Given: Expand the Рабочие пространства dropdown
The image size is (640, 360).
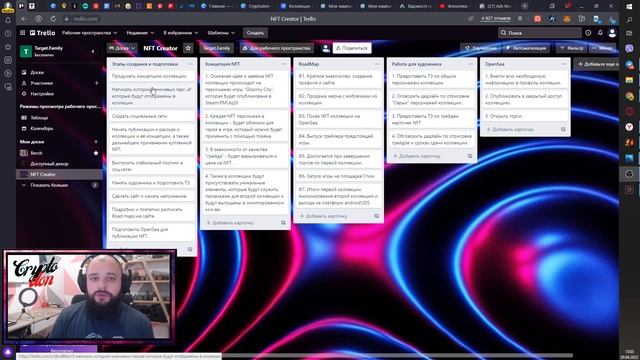Looking at the screenshot, I should pyautogui.click(x=89, y=33).
